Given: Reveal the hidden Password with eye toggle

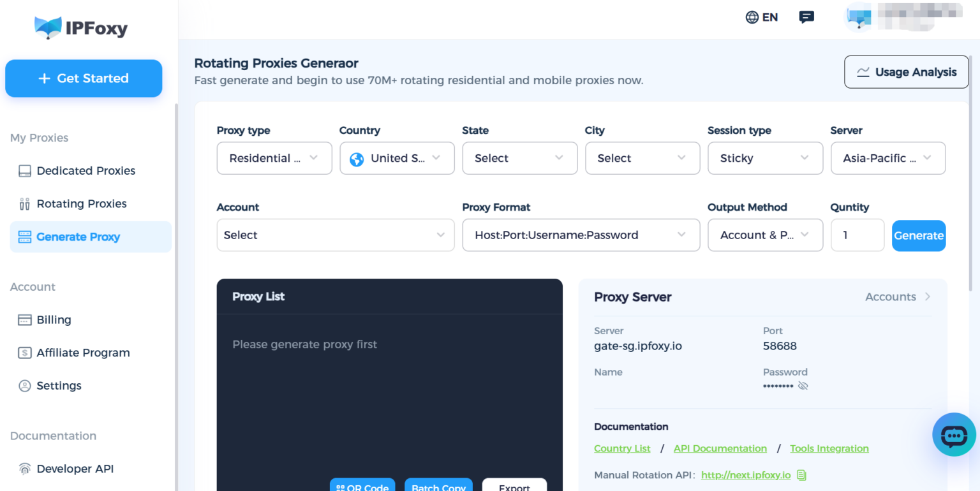Looking at the screenshot, I should click(803, 386).
